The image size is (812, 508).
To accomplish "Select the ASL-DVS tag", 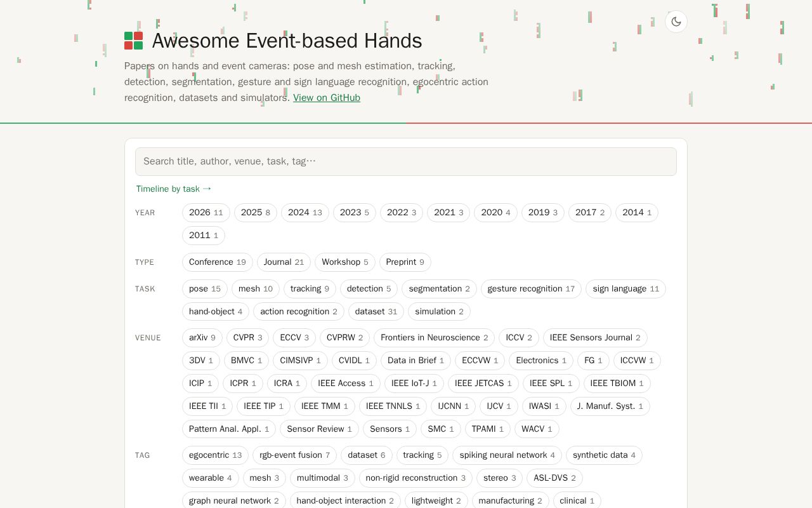I will [x=554, y=478].
